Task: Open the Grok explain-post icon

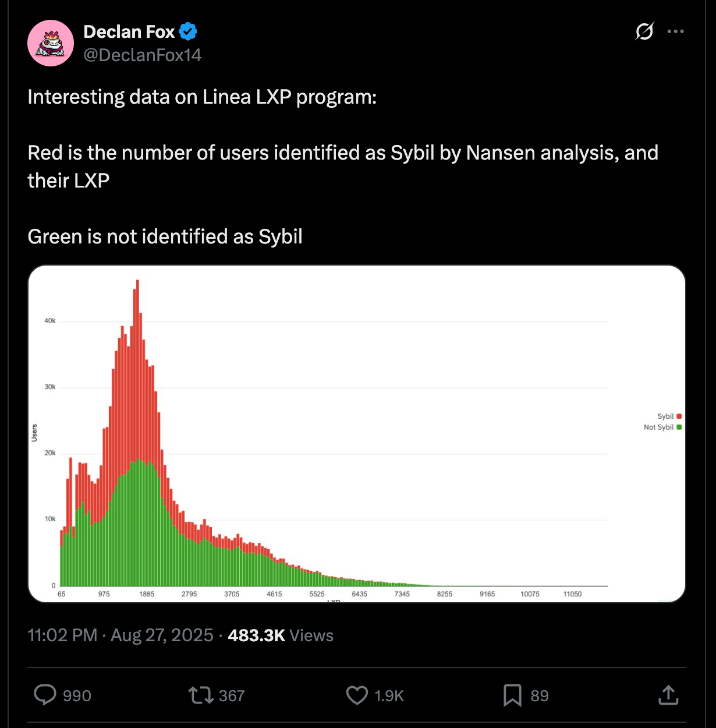Action: (x=644, y=31)
